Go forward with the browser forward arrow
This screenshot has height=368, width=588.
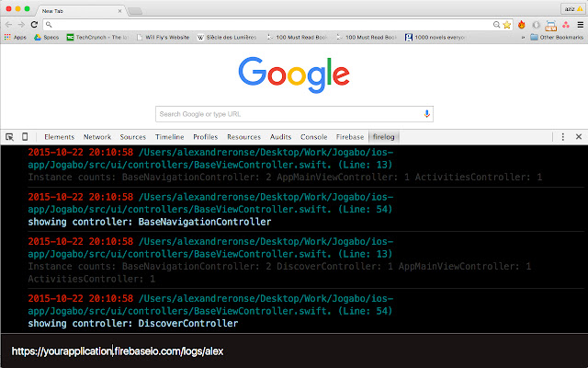click(x=21, y=25)
